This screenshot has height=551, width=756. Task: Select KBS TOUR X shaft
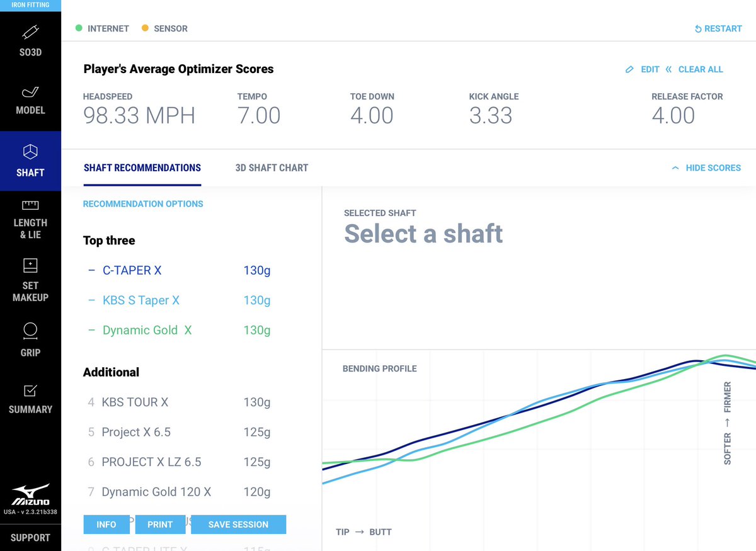135,402
